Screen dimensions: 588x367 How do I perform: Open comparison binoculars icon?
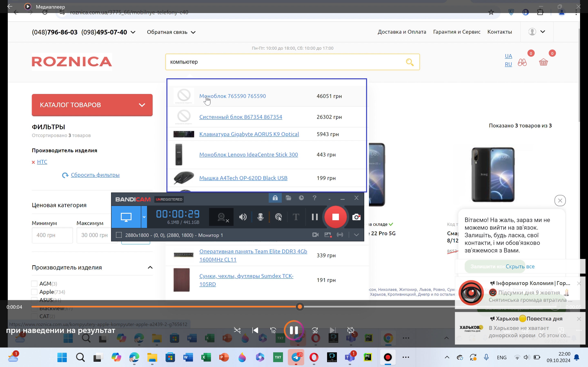522,62
